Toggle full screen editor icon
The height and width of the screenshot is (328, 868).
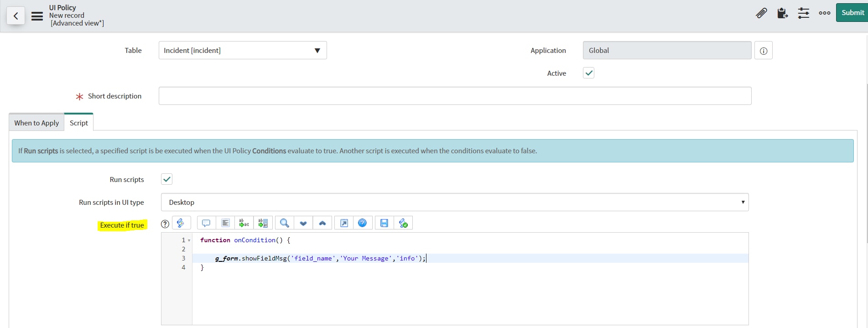(x=344, y=223)
